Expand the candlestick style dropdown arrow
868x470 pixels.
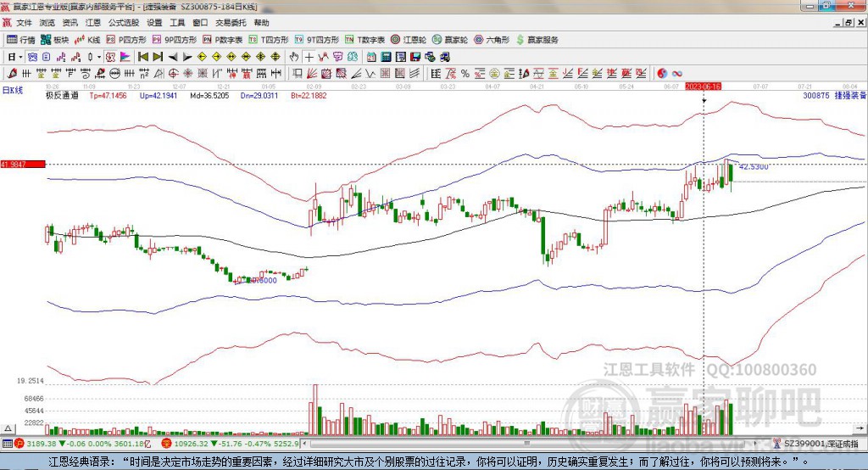tap(99, 57)
